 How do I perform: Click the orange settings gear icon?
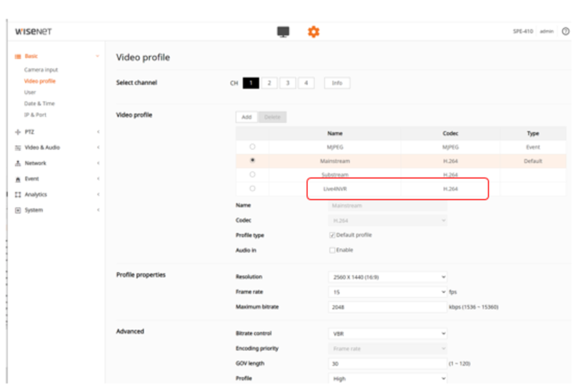tap(314, 31)
